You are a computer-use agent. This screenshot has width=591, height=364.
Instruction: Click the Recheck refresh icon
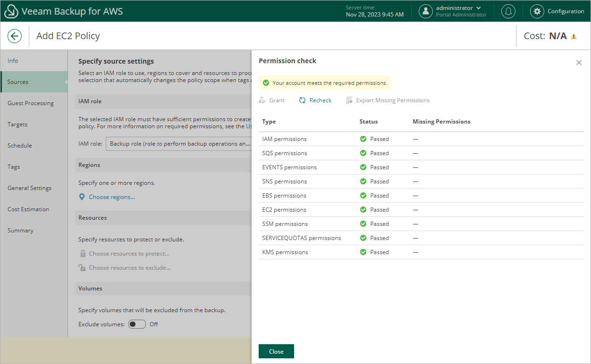coord(303,100)
